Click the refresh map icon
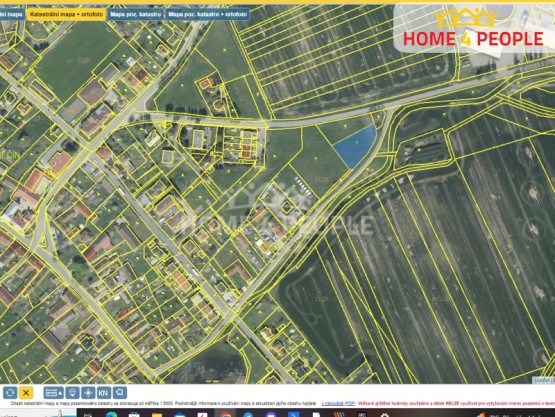 click(10, 393)
